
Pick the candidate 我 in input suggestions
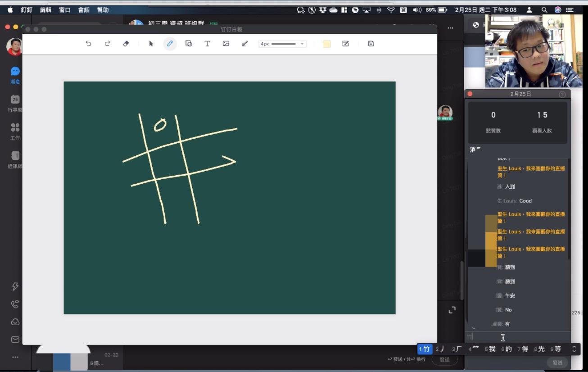[490, 349]
